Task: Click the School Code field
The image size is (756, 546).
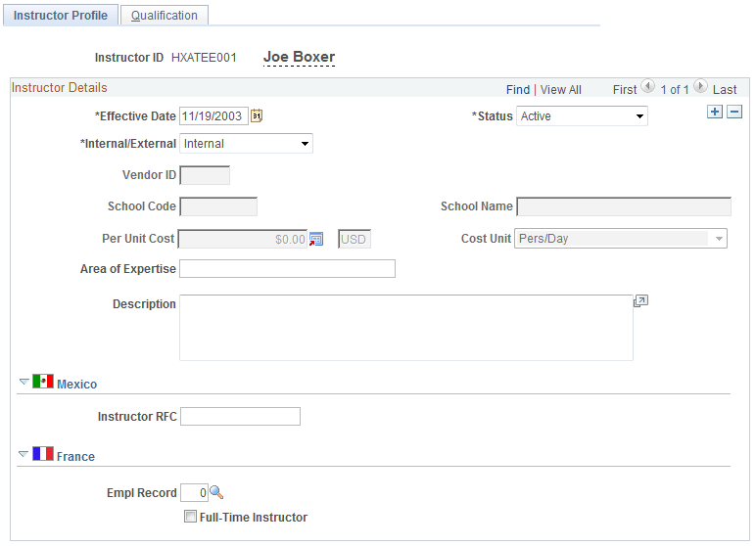Action: [x=218, y=206]
